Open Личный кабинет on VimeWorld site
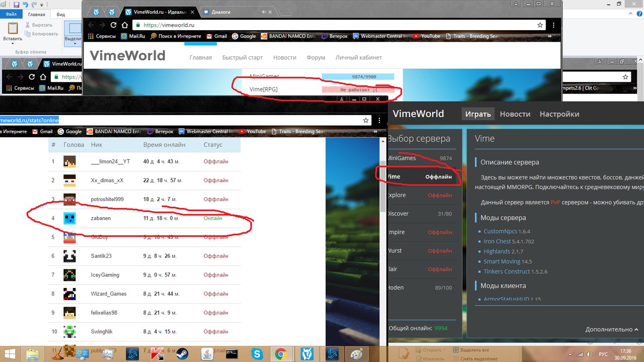The height and width of the screenshot is (362, 644). point(359,57)
